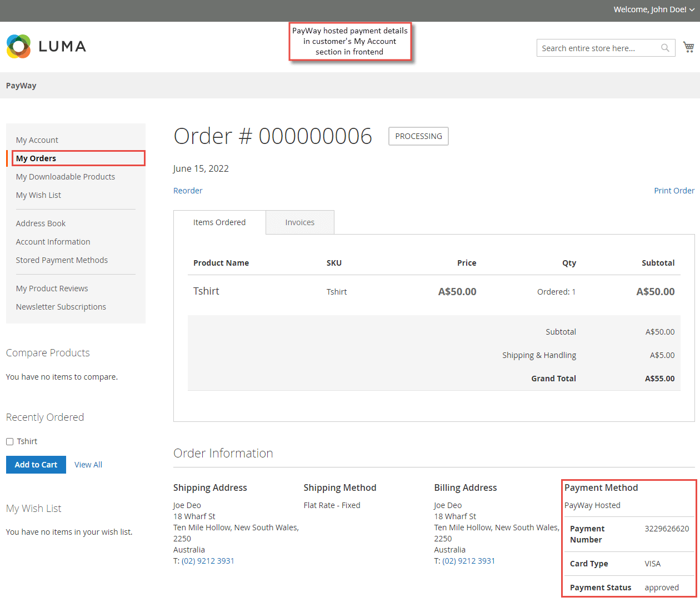Open Account Information
Viewport: 700px width, 602px height.
click(53, 242)
